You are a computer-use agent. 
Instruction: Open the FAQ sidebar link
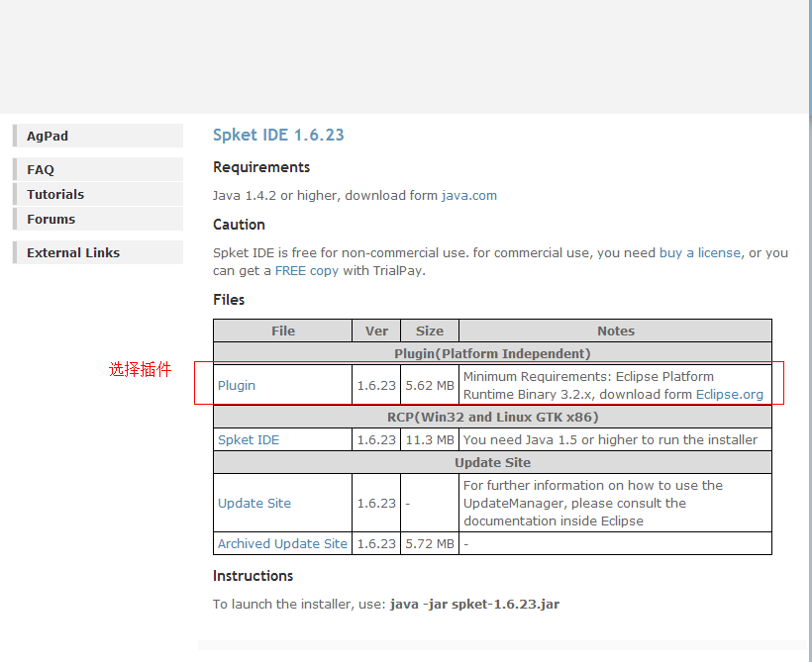(98, 169)
